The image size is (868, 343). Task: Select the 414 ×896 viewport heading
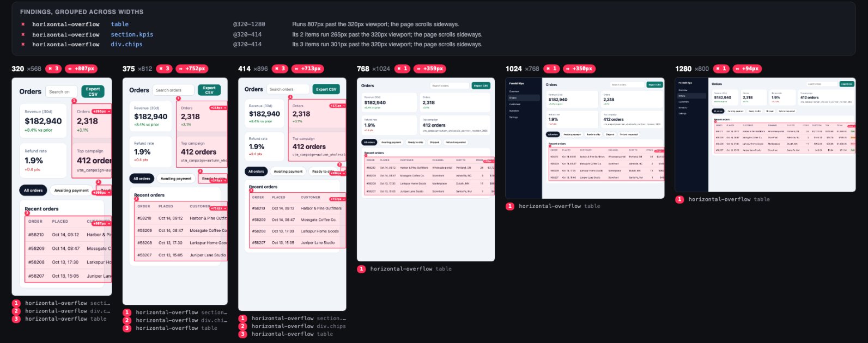[253, 69]
